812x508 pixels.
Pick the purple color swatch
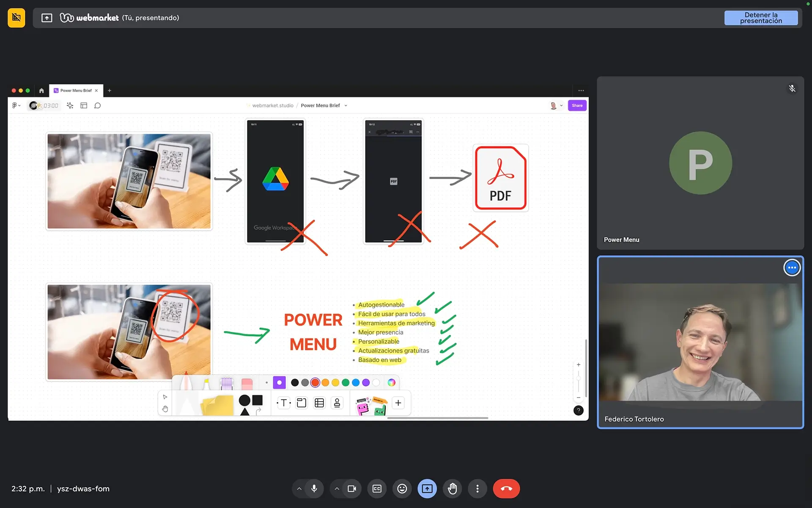pos(366,383)
